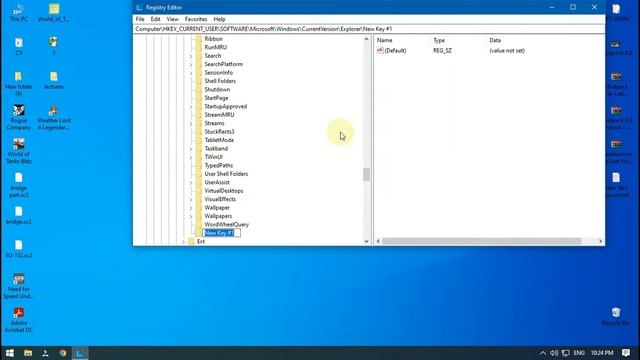Expand the Wallpapers registry key

pos(191,216)
